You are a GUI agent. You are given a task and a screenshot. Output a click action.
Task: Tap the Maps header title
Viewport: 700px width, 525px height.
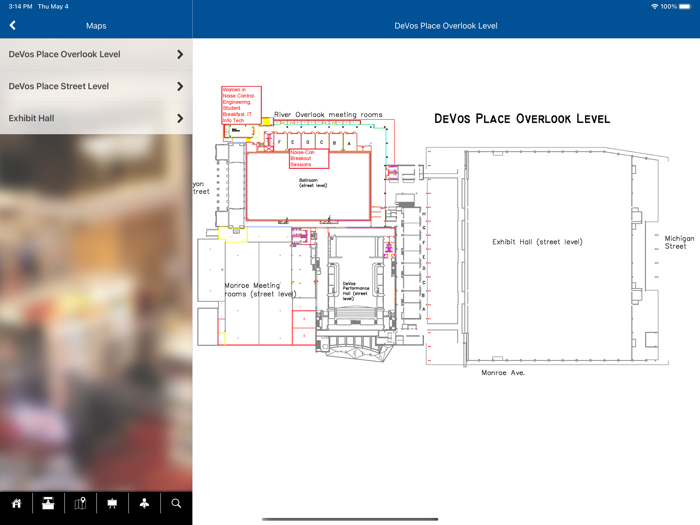click(96, 26)
